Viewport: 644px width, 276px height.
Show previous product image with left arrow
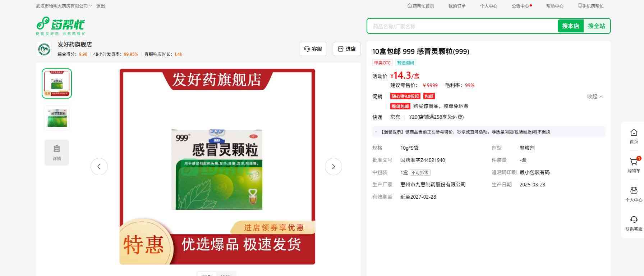tap(99, 167)
